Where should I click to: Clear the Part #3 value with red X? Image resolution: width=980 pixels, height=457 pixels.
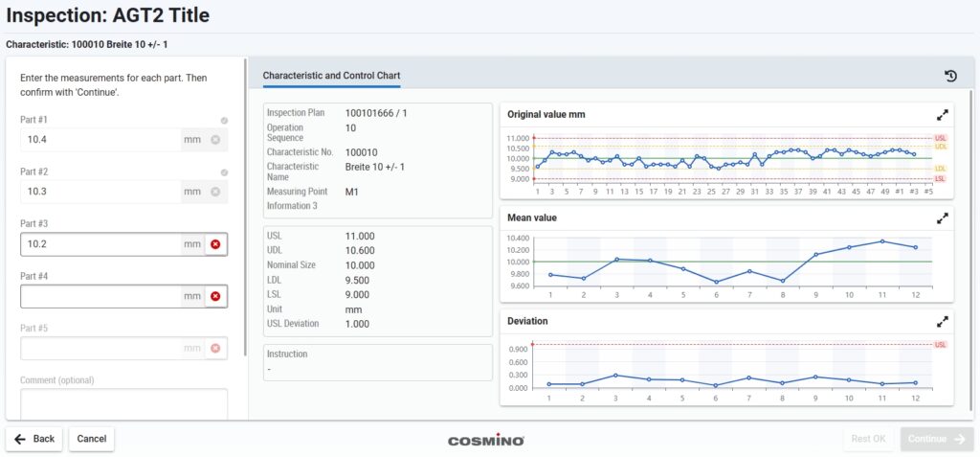215,244
